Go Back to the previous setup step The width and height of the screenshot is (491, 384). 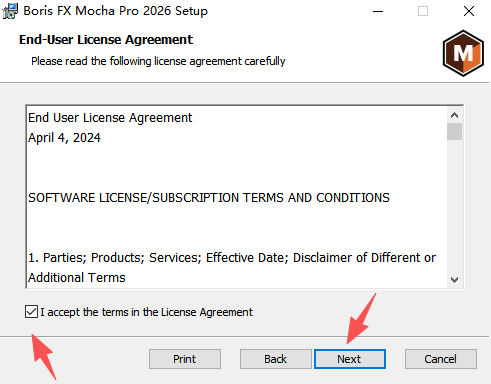(x=276, y=359)
